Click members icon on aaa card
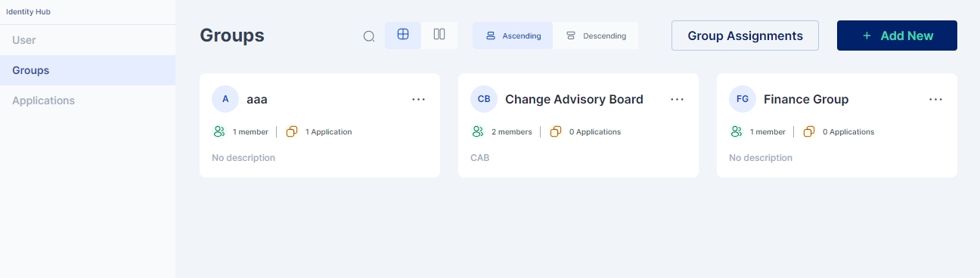Viewport: 980px width, 278px height. click(219, 131)
